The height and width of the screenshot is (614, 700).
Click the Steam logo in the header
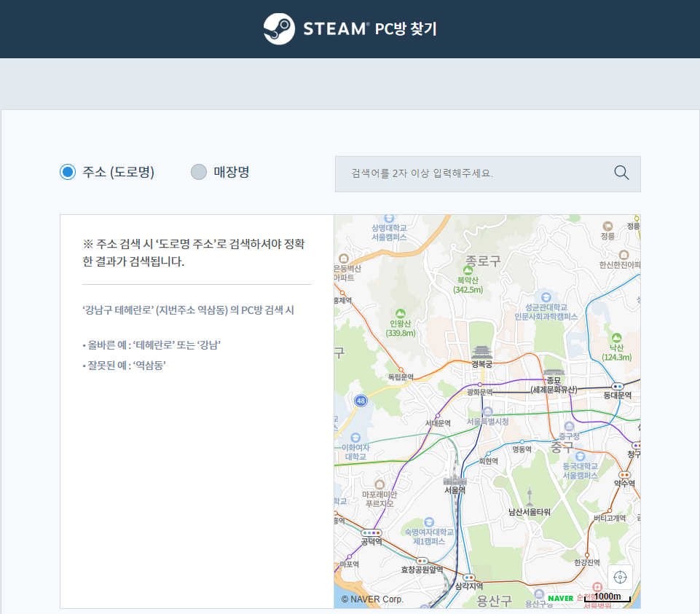coord(279,29)
